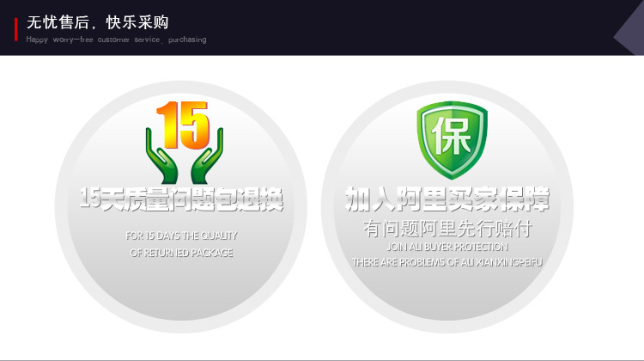Click the dark header banner's empty middle area
Image resolution: width=644 pixels, height=361 pixels.
386,28
